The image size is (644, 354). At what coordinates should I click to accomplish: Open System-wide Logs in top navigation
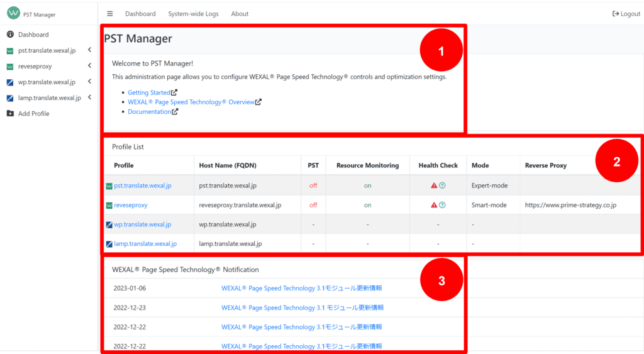click(x=194, y=14)
